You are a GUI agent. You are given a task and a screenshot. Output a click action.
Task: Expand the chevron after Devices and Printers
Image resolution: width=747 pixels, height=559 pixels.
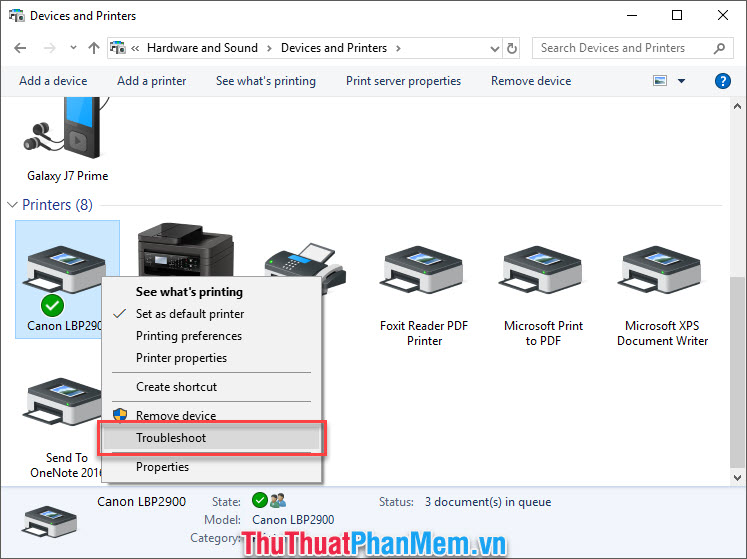(x=398, y=48)
